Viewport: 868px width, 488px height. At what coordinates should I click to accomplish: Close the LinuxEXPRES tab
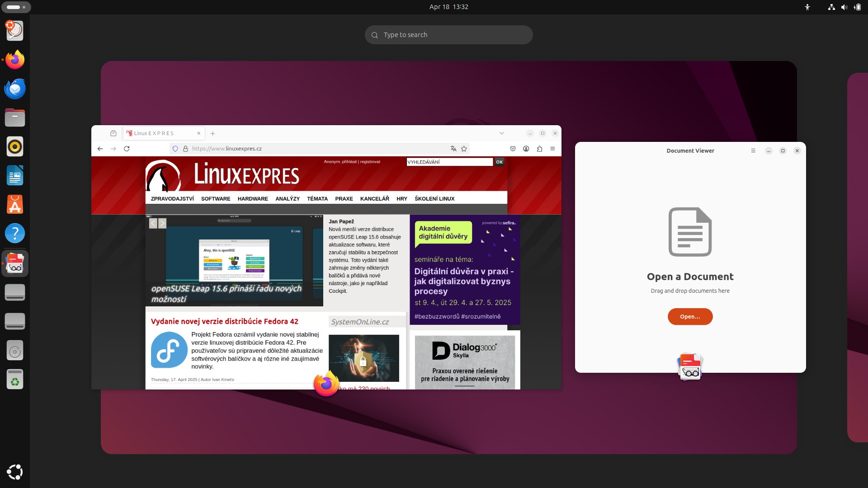(198, 133)
